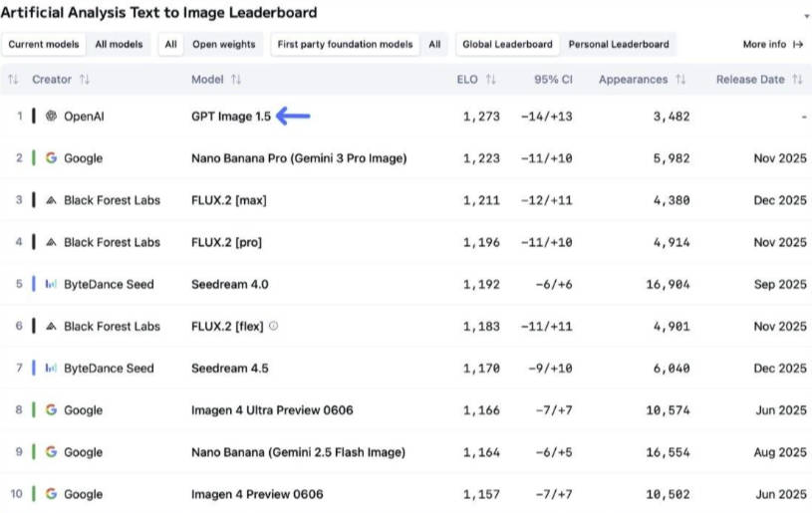Image resolution: width=812 pixels, height=513 pixels.
Task: Click the FLUX.2 [flex] info icon
Action: coord(274,326)
